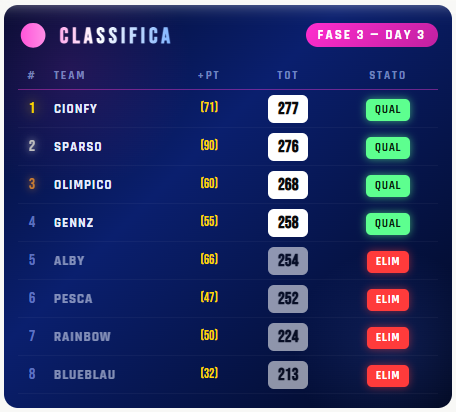Screen dimensions: 456x412
Task: Open team SPARSO row name
Action: tap(78, 147)
